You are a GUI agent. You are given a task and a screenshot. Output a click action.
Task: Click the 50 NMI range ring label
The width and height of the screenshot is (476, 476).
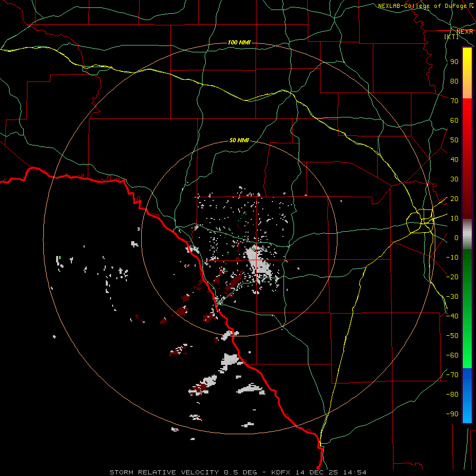(x=239, y=140)
